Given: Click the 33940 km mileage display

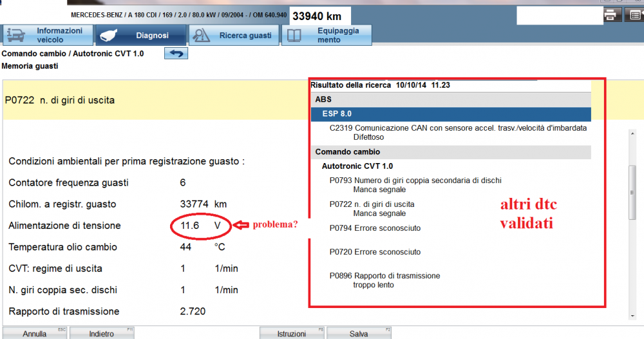Looking at the screenshot, I should pos(317,17).
